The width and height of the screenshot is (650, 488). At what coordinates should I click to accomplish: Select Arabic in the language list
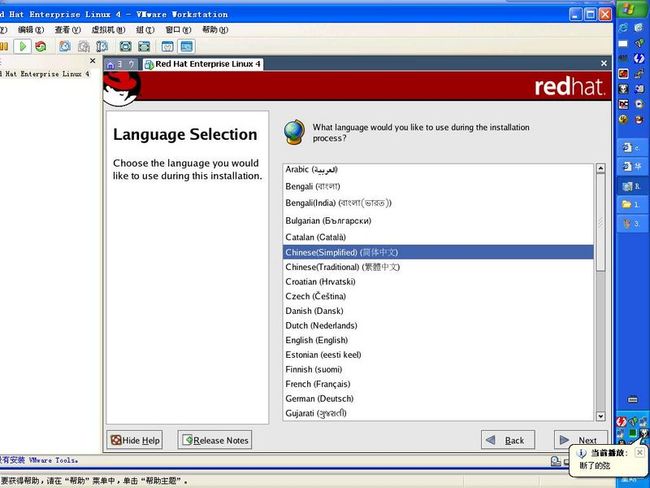point(439,170)
